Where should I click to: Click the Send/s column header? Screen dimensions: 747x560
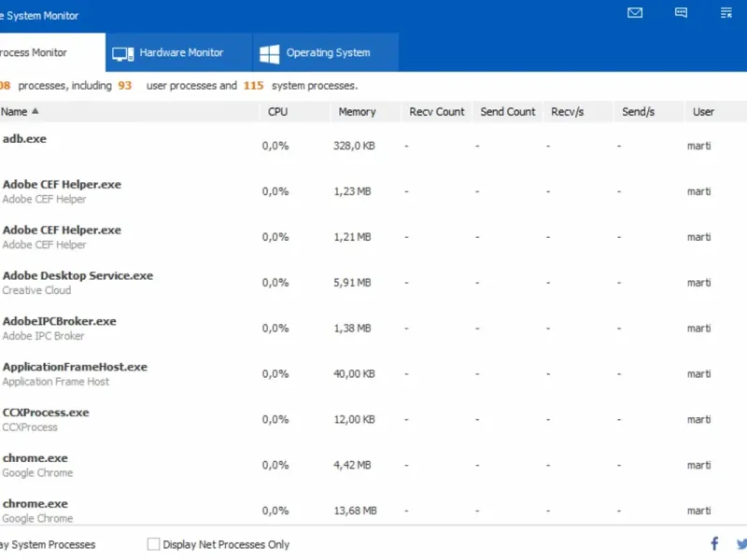[638, 111]
